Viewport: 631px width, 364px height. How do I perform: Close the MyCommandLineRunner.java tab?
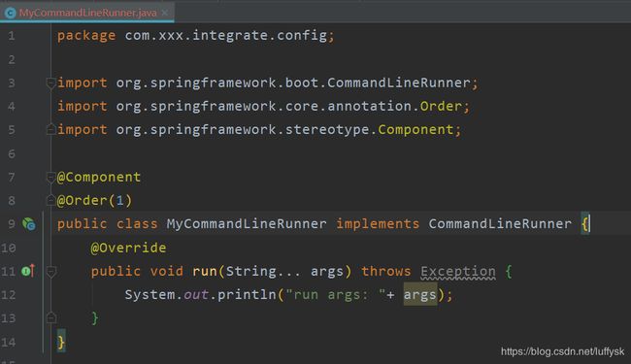click(165, 13)
